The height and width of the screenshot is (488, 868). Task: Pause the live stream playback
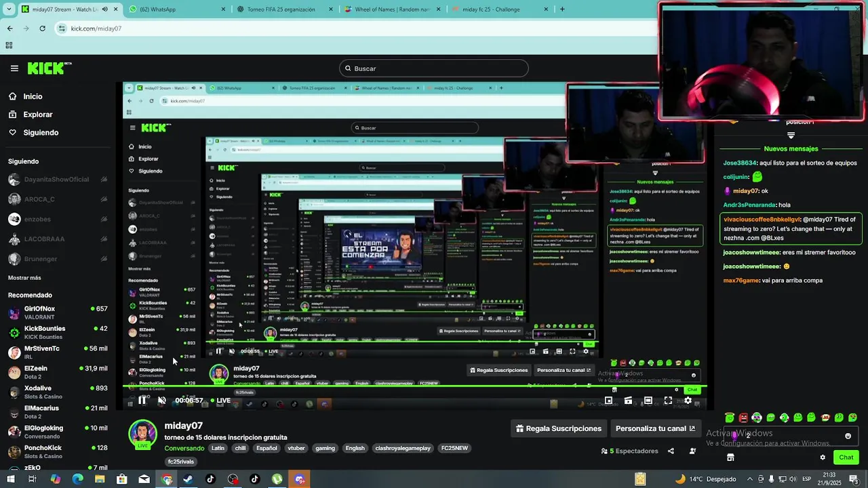tap(142, 401)
